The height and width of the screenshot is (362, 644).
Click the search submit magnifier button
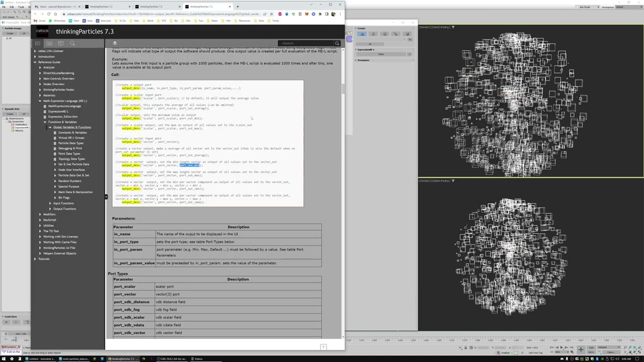(337, 43)
